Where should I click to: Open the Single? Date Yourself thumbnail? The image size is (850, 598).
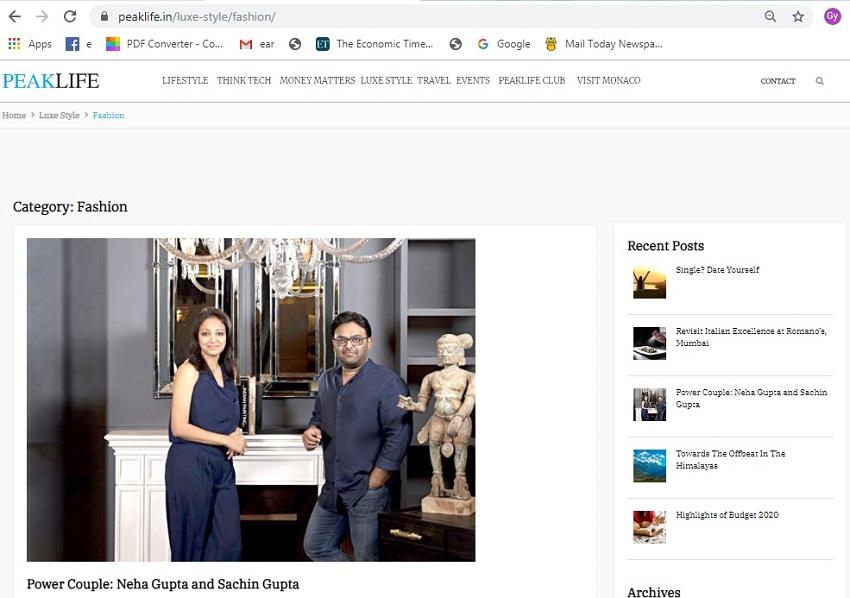pos(649,282)
